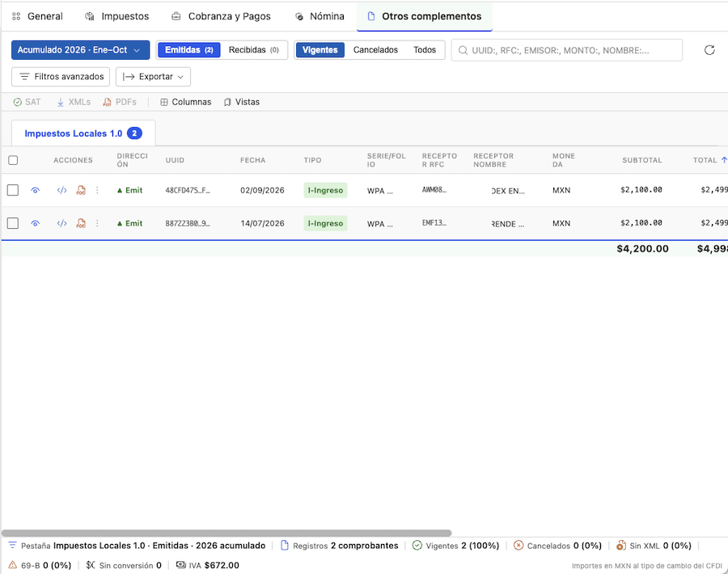Click the I-Ingreso tag in 02/09/2026 row
This screenshot has width=728, height=574.
(x=325, y=190)
